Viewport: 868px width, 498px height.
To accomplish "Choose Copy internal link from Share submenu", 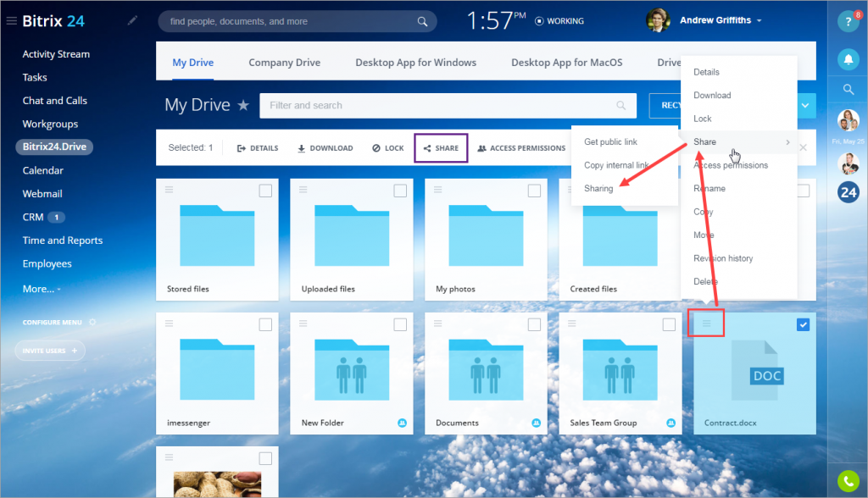I will pos(617,165).
